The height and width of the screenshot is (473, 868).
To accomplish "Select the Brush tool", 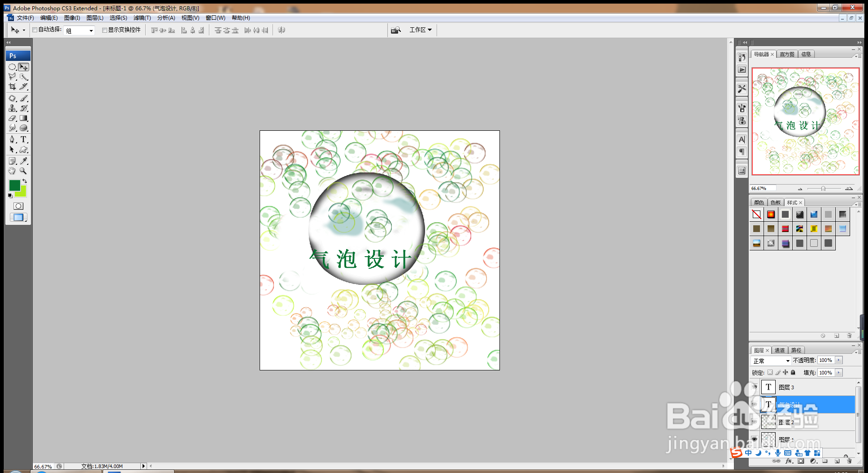I will (24, 98).
